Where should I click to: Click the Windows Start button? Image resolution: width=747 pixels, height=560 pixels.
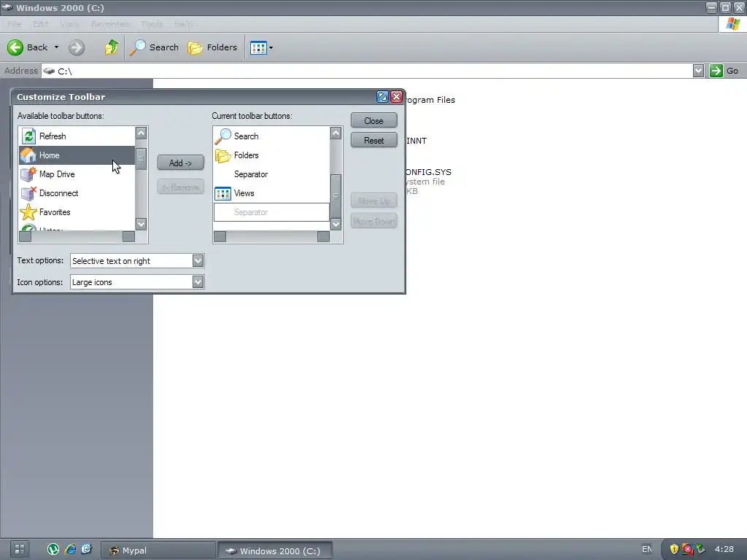tap(20, 549)
